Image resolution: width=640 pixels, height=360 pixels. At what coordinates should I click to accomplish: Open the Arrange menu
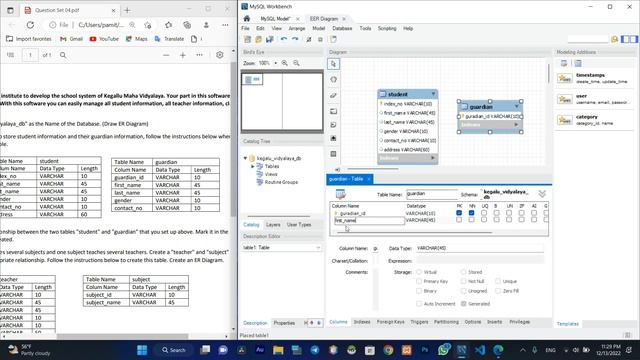click(x=297, y=29)
